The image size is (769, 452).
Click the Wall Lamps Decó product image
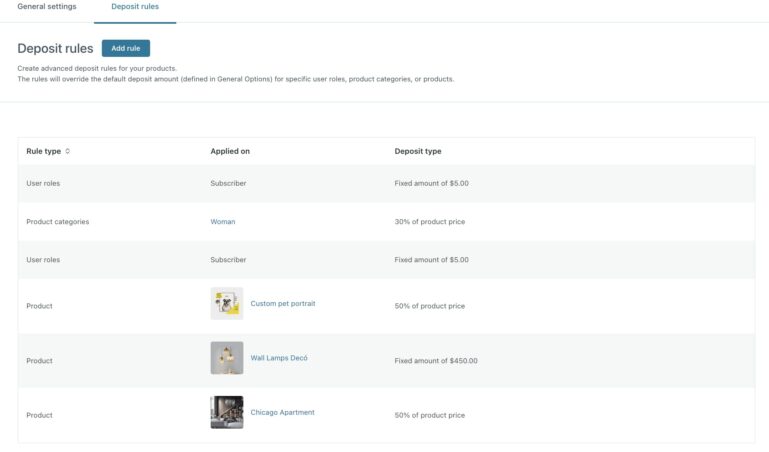point(226,358)
